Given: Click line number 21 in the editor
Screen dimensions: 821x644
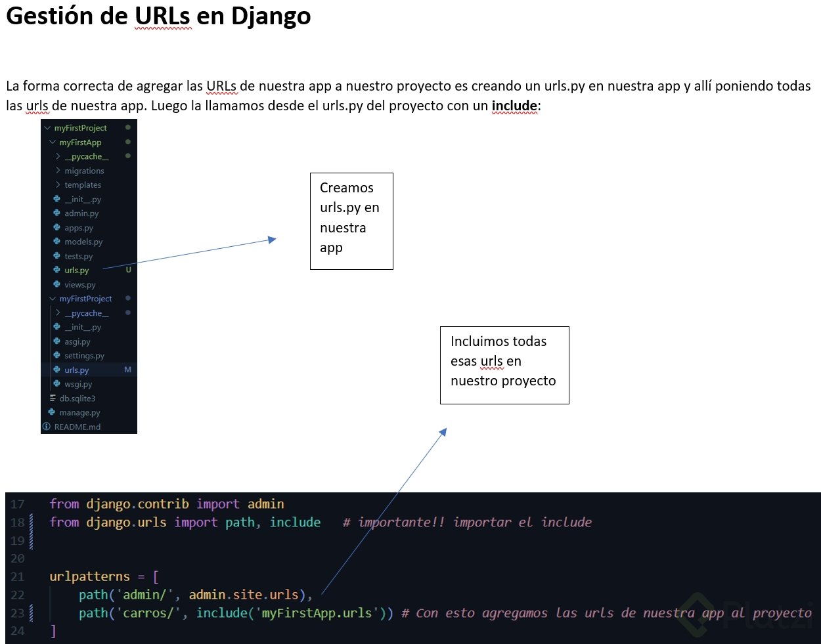Looking at the screenshot, I should click(18, 576).
